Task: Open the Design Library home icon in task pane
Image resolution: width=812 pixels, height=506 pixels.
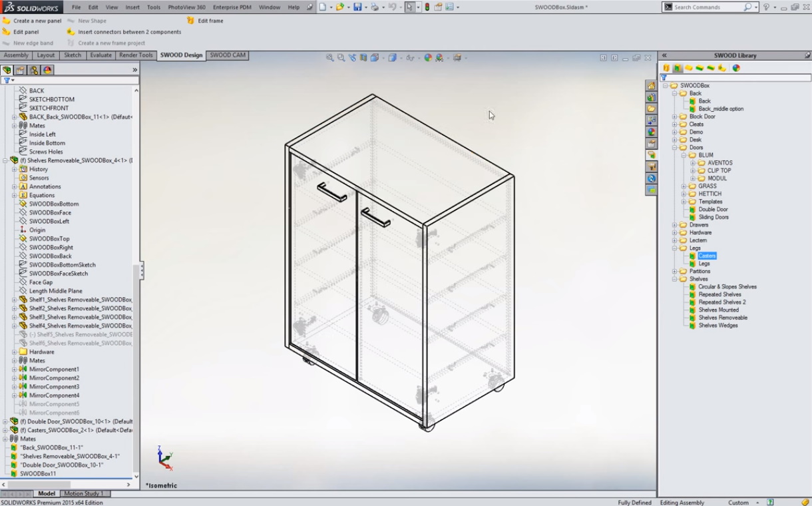Action: coord(651,86)
